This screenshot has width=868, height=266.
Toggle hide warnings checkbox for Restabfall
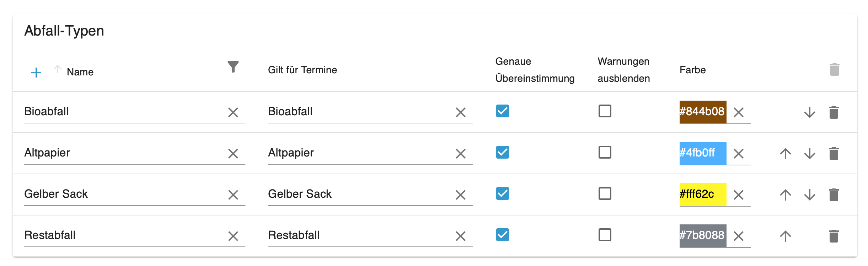tap(605, 235)
